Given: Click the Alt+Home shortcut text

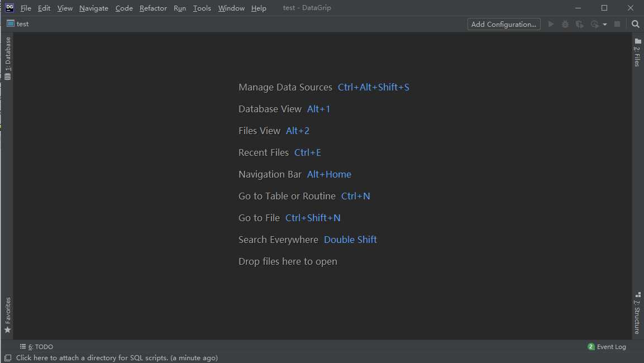Looking at the screenshot, I should tap(329, 174).
